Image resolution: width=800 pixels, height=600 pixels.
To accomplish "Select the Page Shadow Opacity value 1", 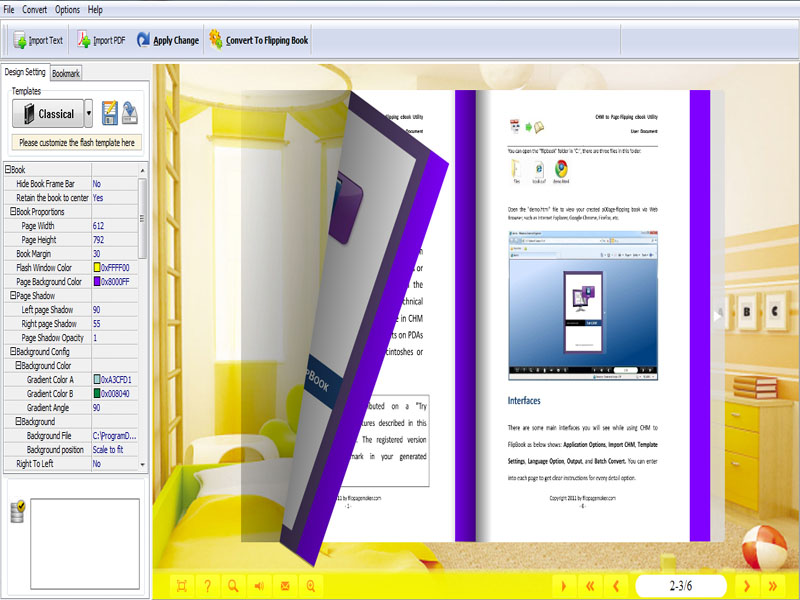I will click(114, 337).
